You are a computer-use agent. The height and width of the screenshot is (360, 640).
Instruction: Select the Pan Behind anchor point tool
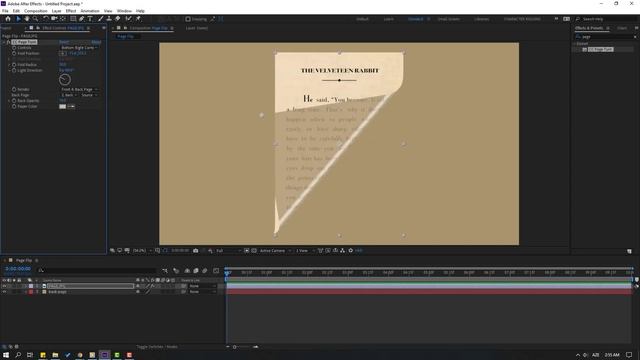point(62,19)
